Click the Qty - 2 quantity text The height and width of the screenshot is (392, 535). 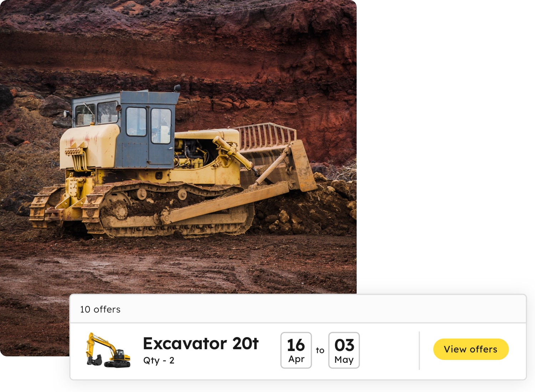point(159,361)
